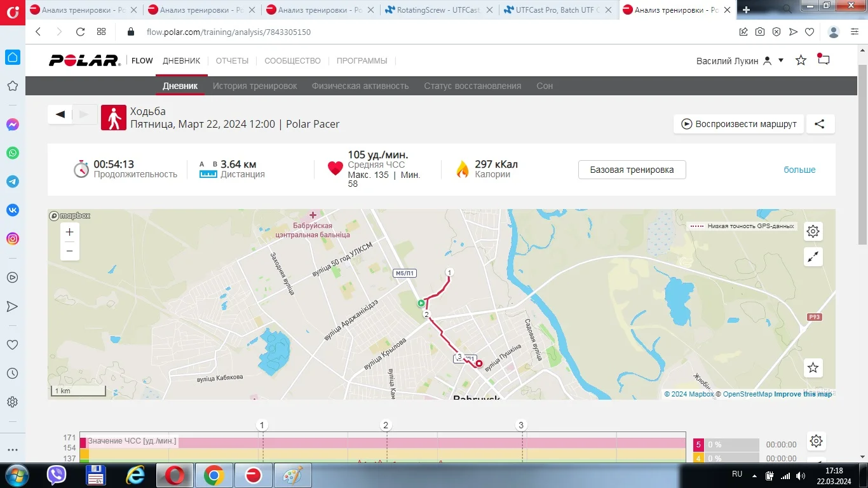Switch to История тренировок tab
The width and height of the screenshot is (868, 488).
point(255,86)
